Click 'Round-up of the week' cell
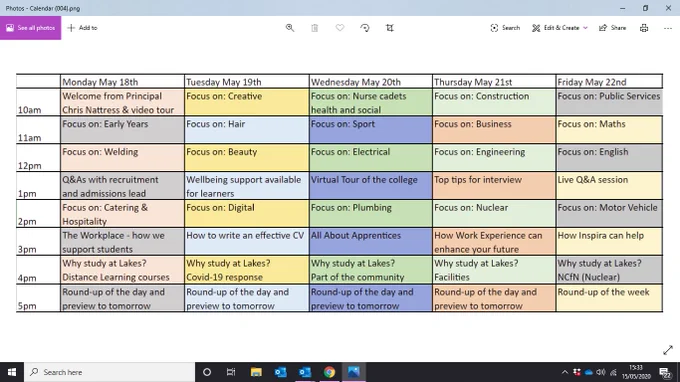 pyautogui.click(x=609, y=298)
